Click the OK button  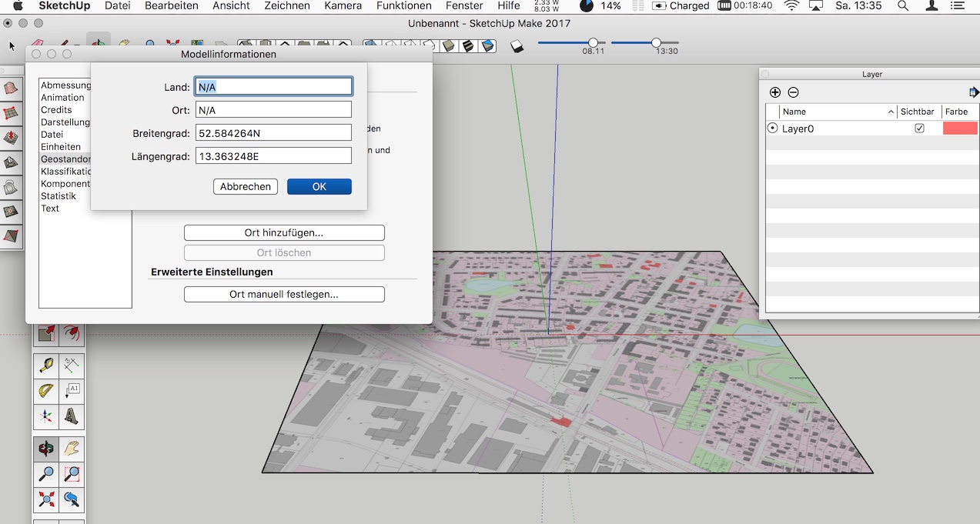[319, 186]
